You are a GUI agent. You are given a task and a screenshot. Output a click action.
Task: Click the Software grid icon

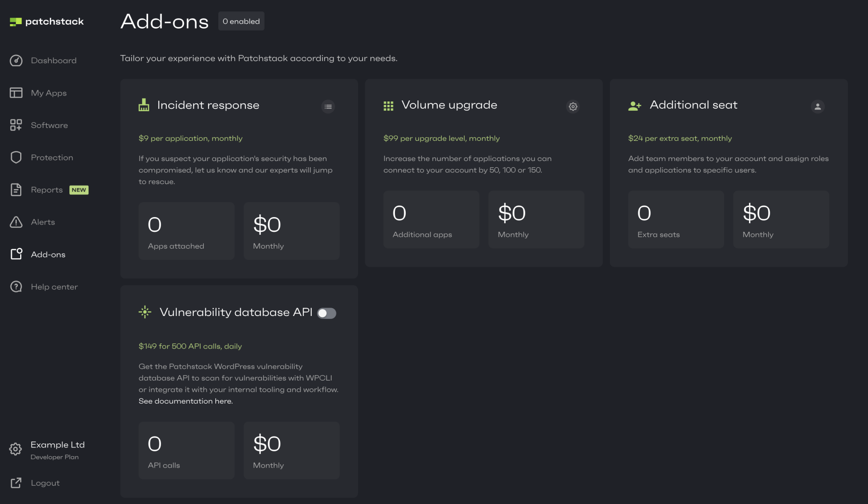[x=16, y=125]
